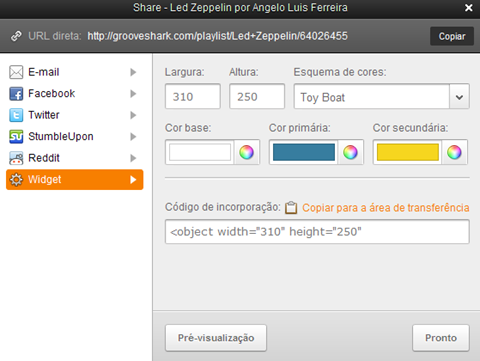This screenshot has height=361, width=480.
Task: Click the Pronto button
Action: click(441, 338)
